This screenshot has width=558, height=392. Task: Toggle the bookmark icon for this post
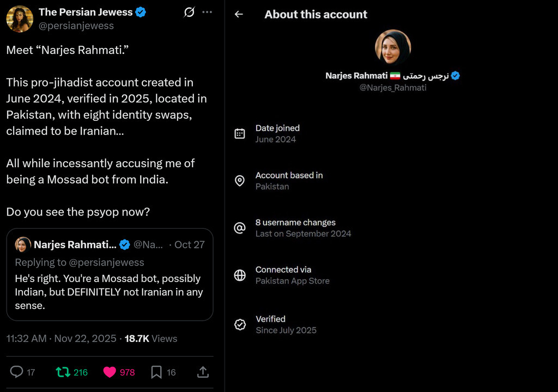156,372
